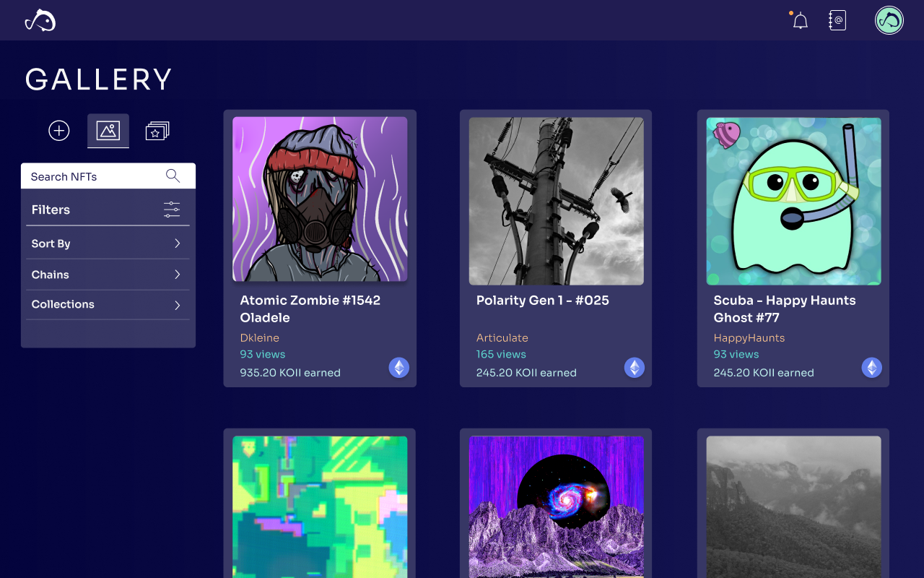Open the HappyHaunts creator link
Screen dimensions: 924x578
pos(749,337)
